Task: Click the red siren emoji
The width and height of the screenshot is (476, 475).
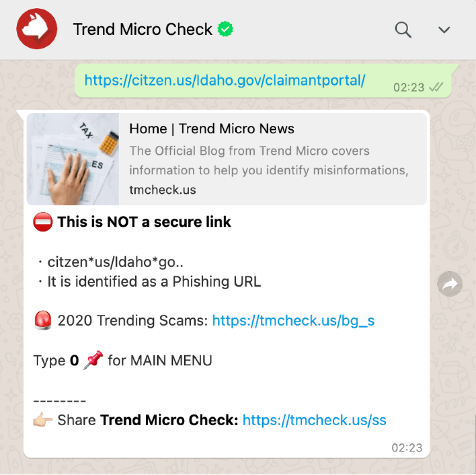Action: click(x=43, y=320)
